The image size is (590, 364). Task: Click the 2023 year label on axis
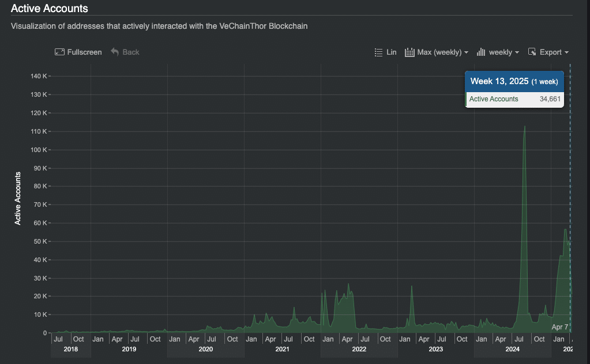click(x=436, y=350)
